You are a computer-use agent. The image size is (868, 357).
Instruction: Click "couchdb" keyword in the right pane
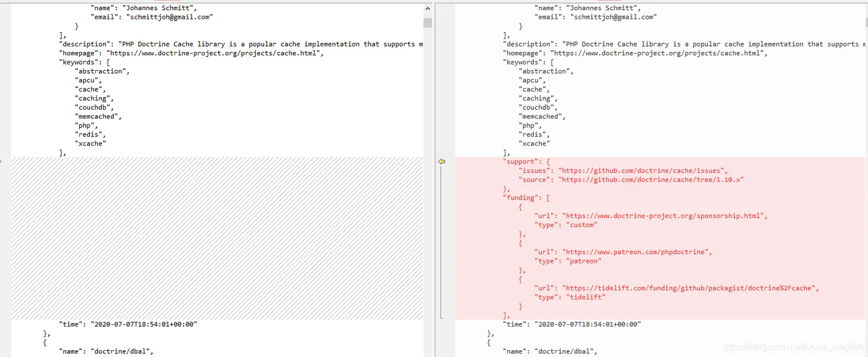[539, 107]
